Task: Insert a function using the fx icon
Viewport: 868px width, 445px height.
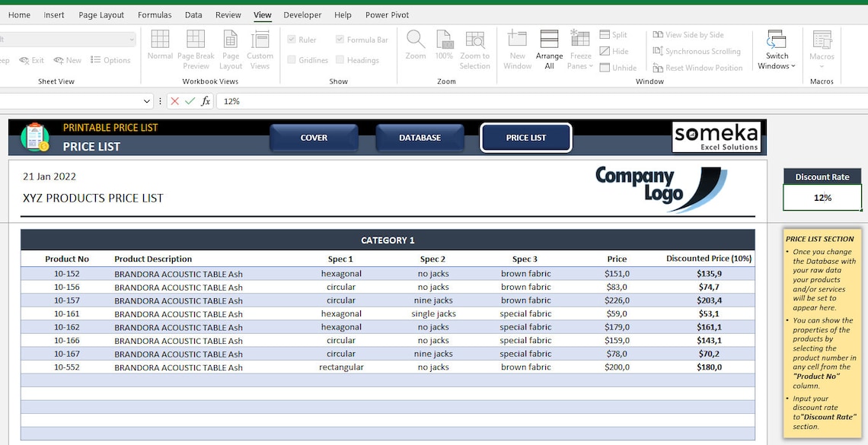Action: point(206,100)
